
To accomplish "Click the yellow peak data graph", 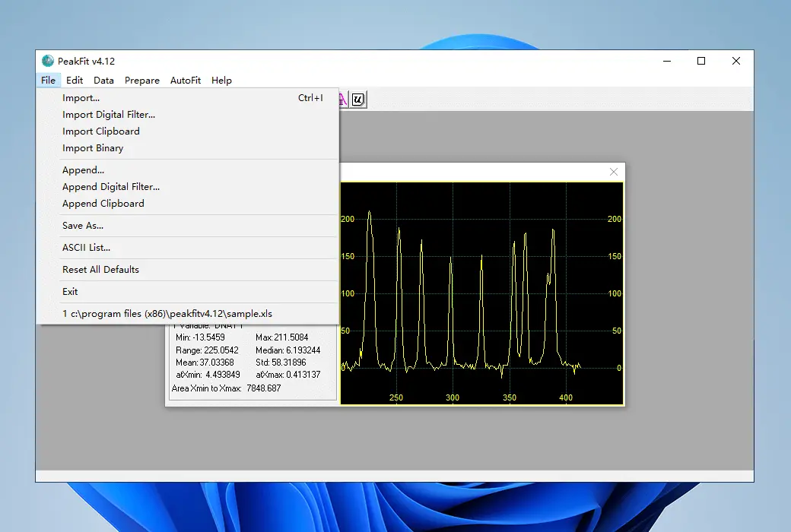I will pyautogui.click(x=481, y=293).
